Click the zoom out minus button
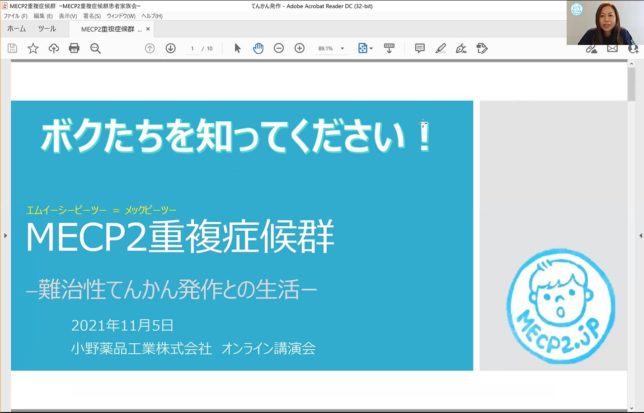644x413 pixels. [279, 48]
